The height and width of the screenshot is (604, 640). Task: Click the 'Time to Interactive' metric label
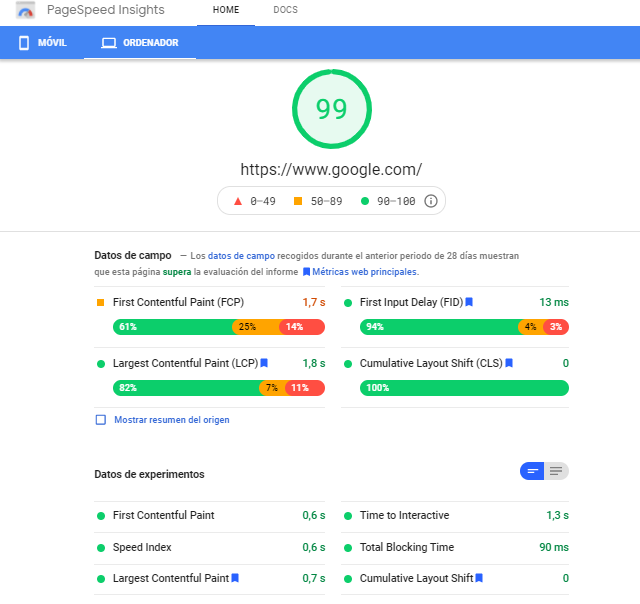coord(404,515)
